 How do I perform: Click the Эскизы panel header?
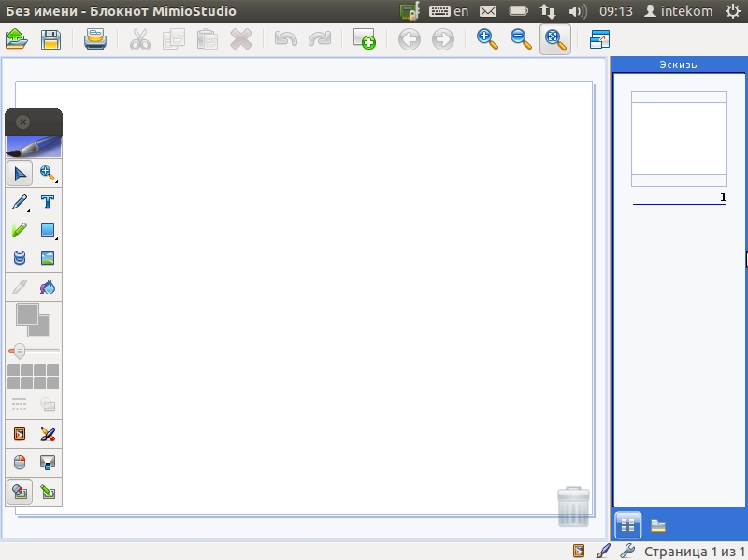coord(680,65)
